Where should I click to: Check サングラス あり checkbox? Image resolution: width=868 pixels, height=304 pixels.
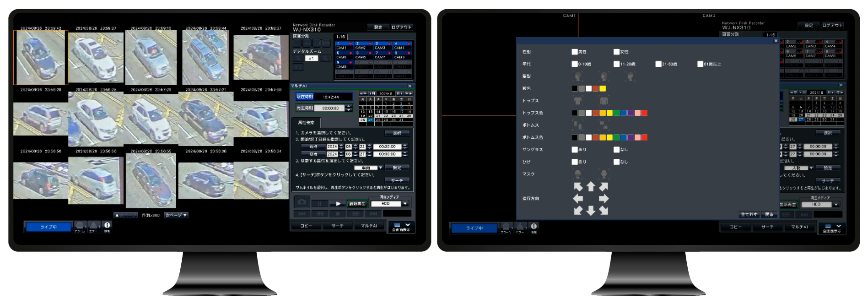(574, 150)
